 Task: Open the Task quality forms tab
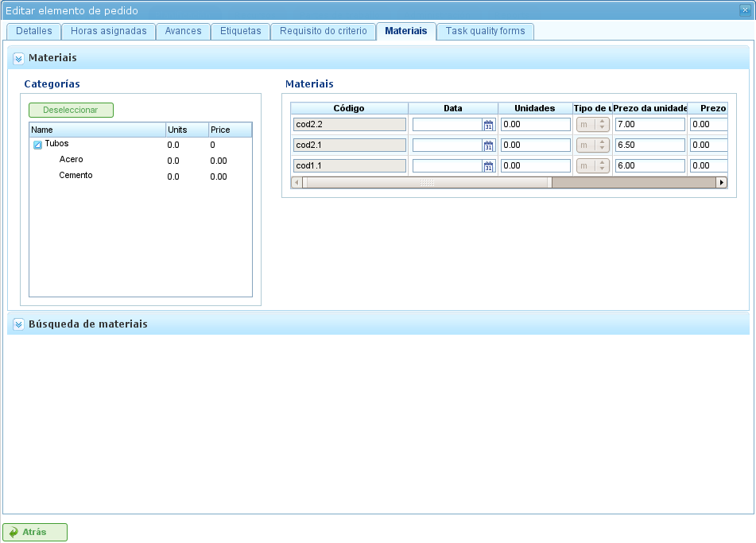tap(485, 31)
